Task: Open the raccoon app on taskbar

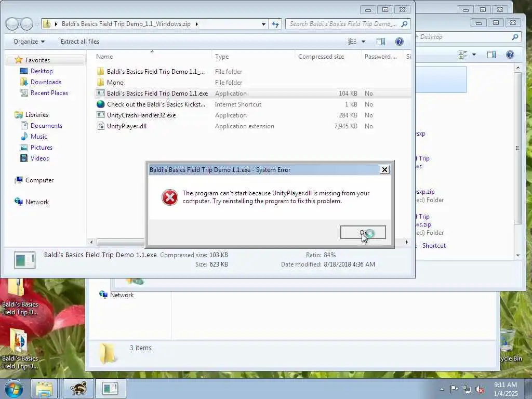Action: 79,389
